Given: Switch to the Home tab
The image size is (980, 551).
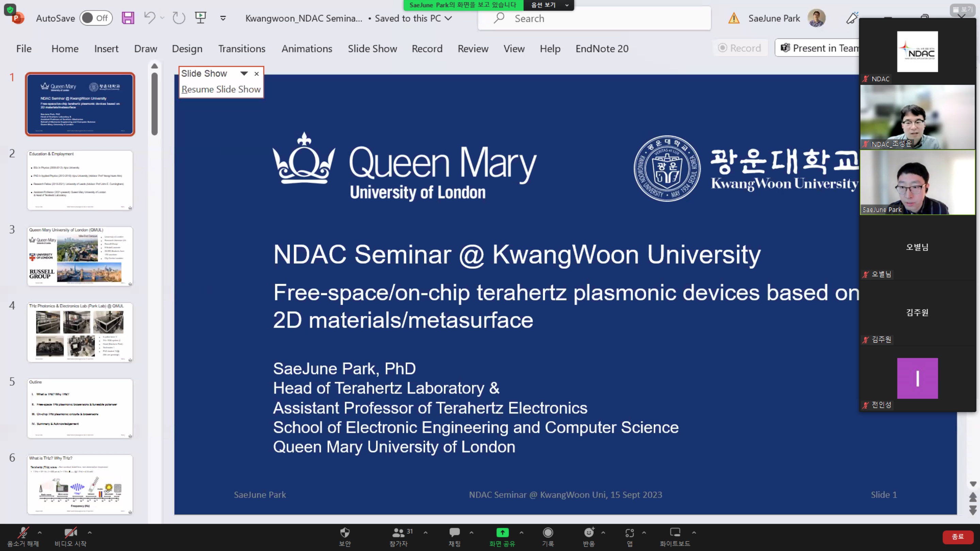Looking at the screenshot, I should [x=65, y=49].
